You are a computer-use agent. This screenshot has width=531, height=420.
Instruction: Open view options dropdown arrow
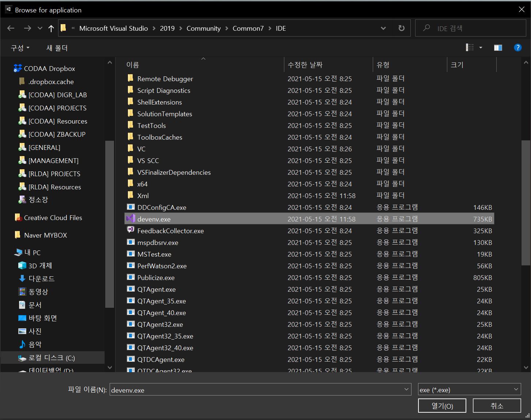pyautogui.click(x=481, y=48)
